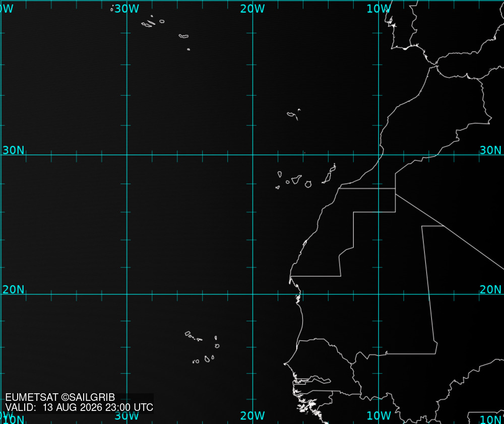Click the "EUMETSAT ©SAILGRIB" credit text
Viewport: 504px width, 424px height.
click(60, 397)
